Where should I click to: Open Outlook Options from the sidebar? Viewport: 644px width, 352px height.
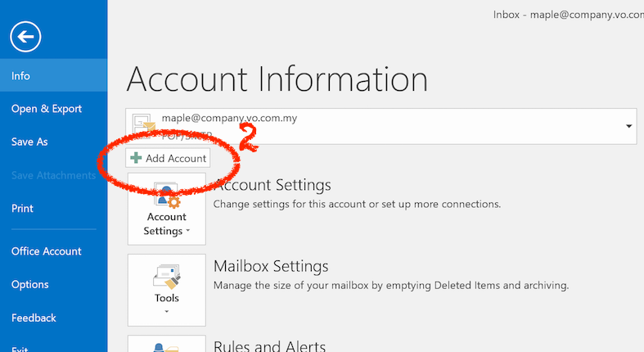30,285
